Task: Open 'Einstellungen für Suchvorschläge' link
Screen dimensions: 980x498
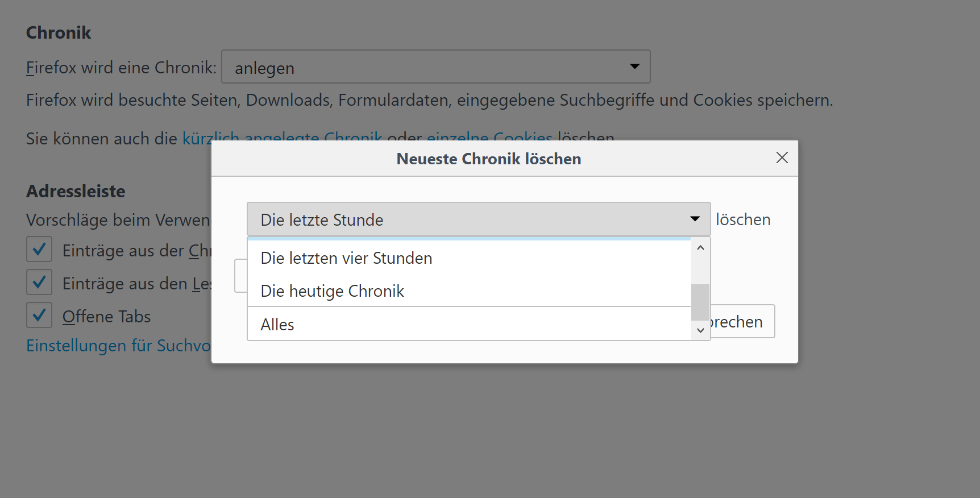Action: 119,346
